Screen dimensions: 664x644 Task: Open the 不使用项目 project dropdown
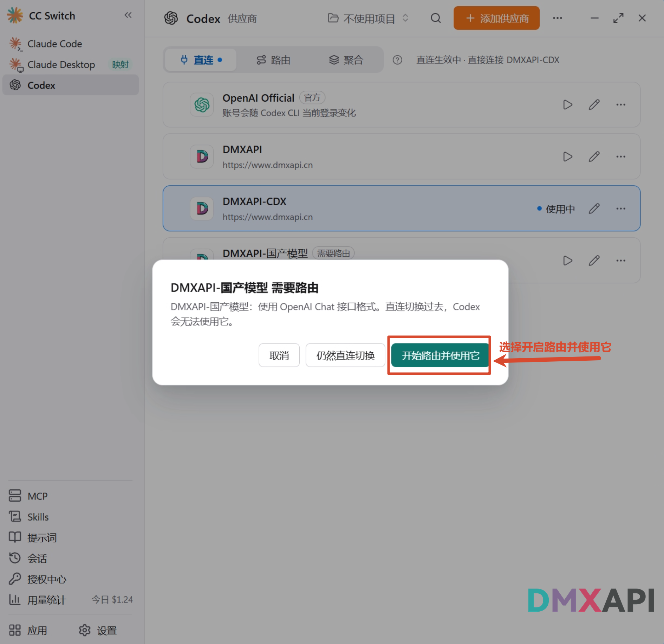(368, 18)
